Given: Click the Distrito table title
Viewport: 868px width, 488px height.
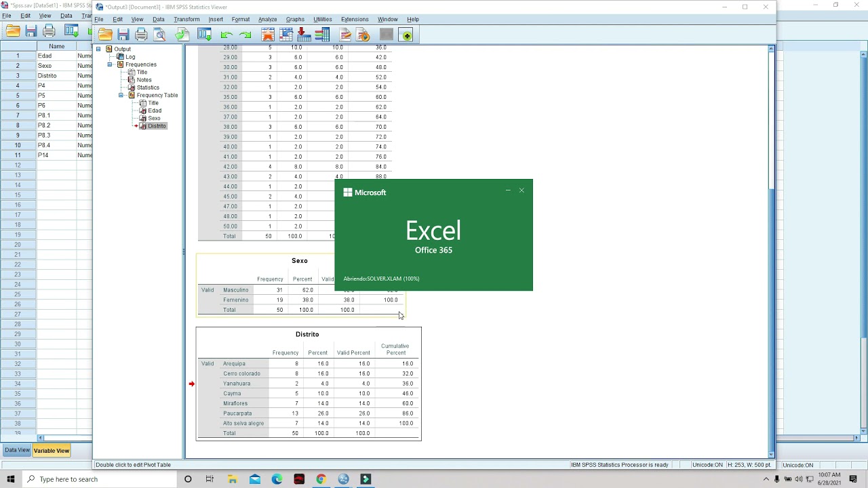Looking at the screenshot, I should (x=307, y=334).
